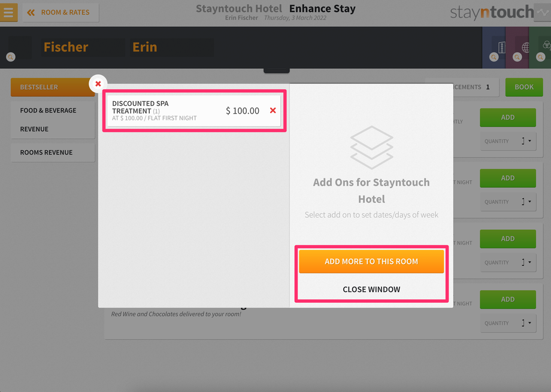This screenshot has height=392, width=551.
Task: Click the Erin first name field
Action: (x=171, y=47)
